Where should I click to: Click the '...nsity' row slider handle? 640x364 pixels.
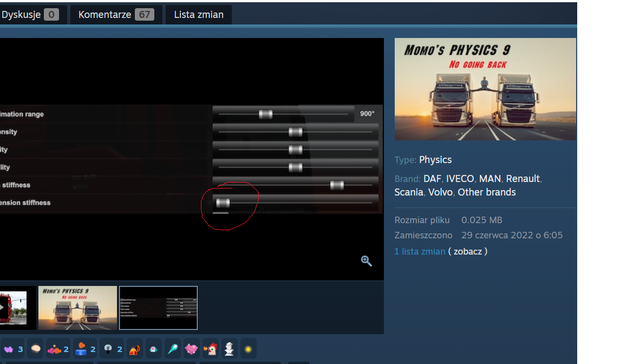[x=296, y=132]
